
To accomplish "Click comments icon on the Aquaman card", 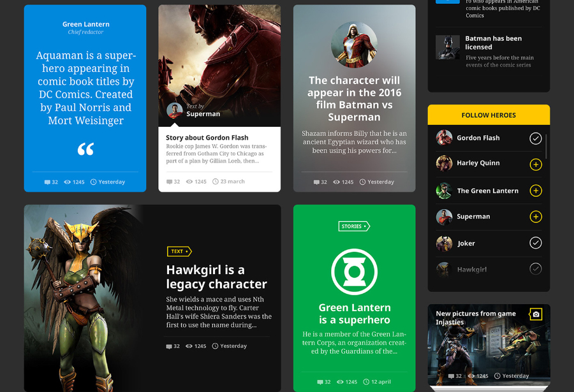I will [x=47, y=182].
